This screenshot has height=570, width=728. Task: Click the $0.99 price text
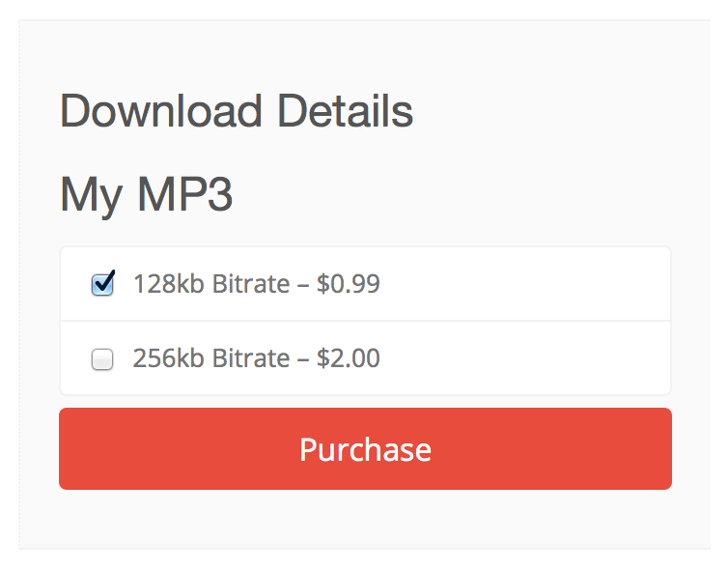click(x=349, y=283)
